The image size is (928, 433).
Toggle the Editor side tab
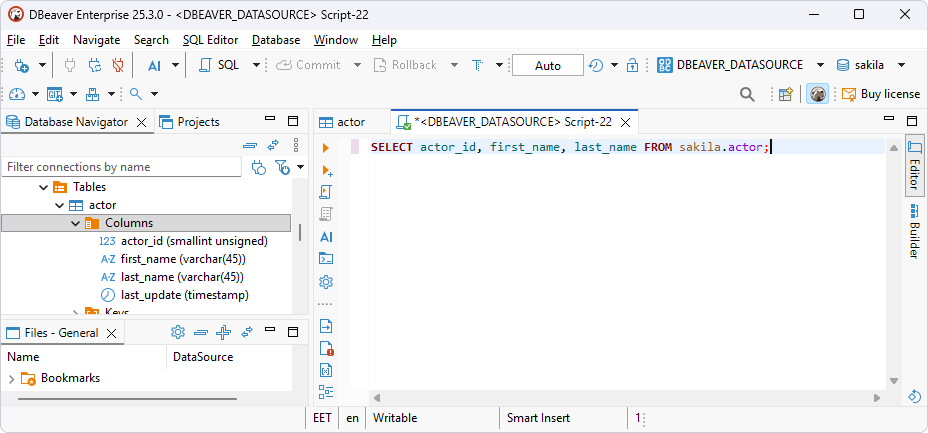pyautogui.click(x=915, y=166)
